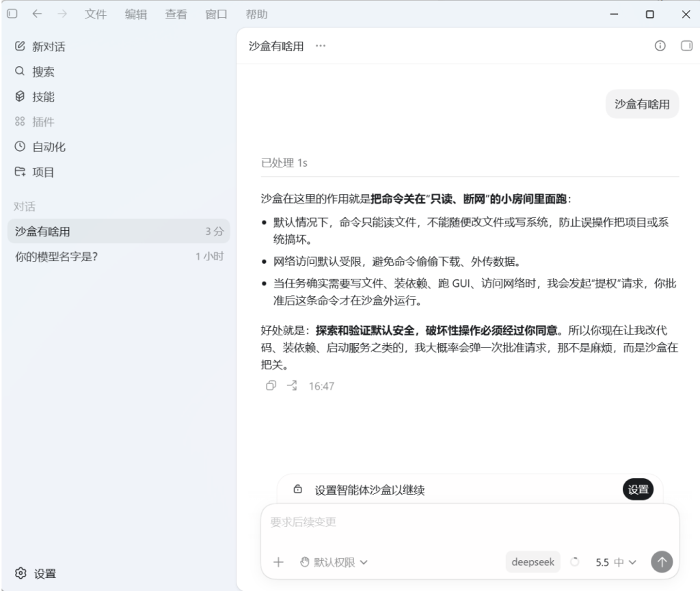Maximize the application window
The height and width of the screenshot is (591, 700).
pos(650,14)
